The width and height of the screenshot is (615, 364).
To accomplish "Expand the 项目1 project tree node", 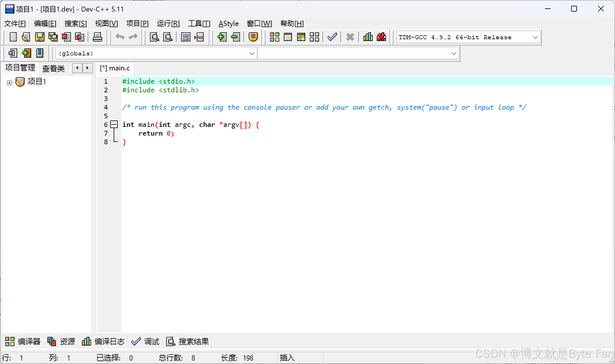I will pos(10,83).
